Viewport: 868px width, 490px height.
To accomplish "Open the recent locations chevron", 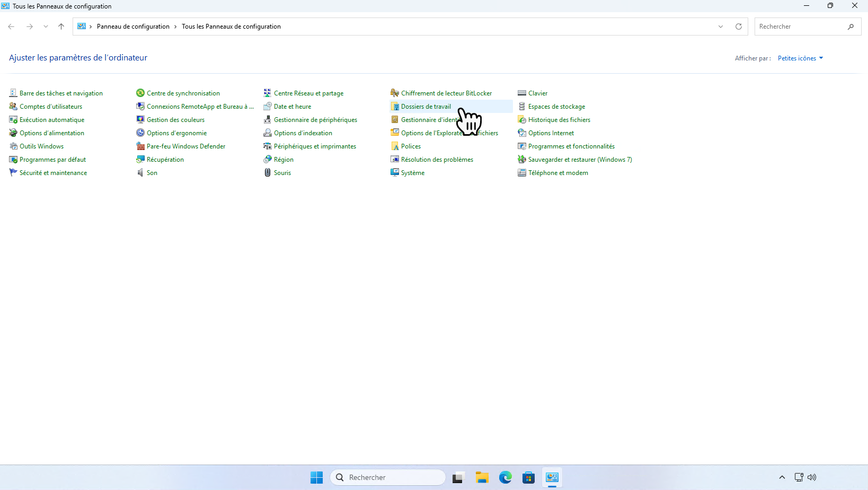I will tap(46, 27).
